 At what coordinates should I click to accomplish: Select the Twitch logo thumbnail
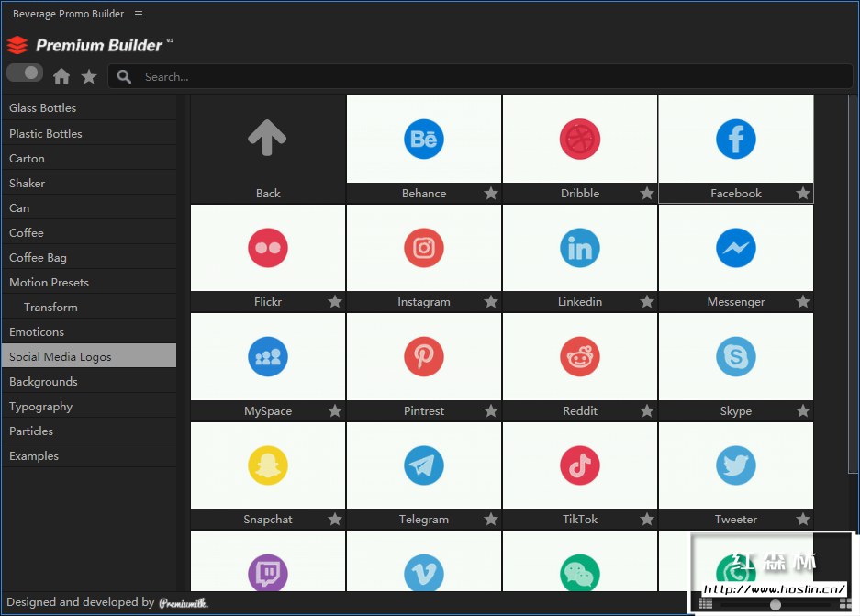pyautogui.click(x=268, y=561)
